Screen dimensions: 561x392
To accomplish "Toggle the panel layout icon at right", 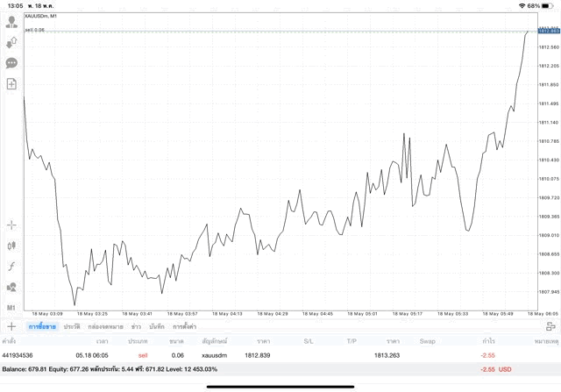I will coord(550,326).
